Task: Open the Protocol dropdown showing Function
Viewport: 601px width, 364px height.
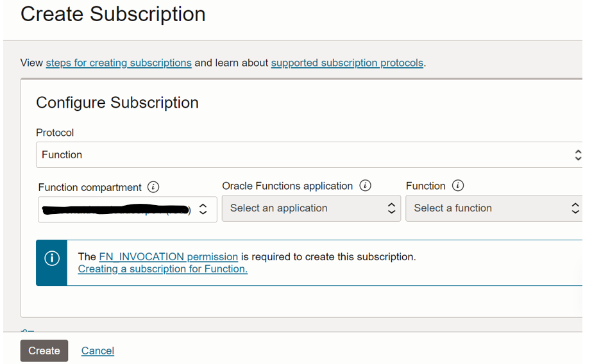Action: tap(309, 155)
